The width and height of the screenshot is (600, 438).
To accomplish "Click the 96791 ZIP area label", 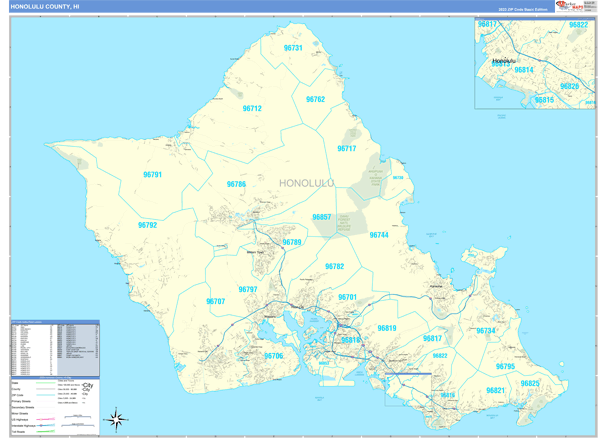I will coord(152,175).
